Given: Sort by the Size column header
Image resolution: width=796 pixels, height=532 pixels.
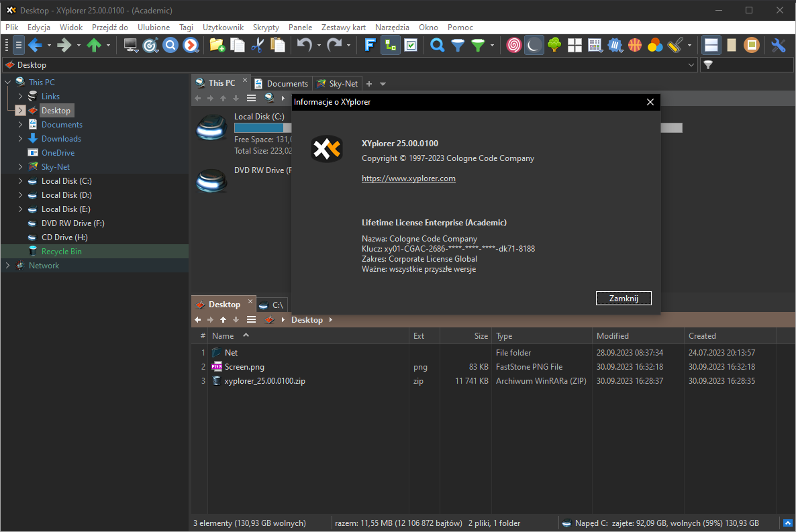Looking at the screenshot, I should click(x=465, y=336).
